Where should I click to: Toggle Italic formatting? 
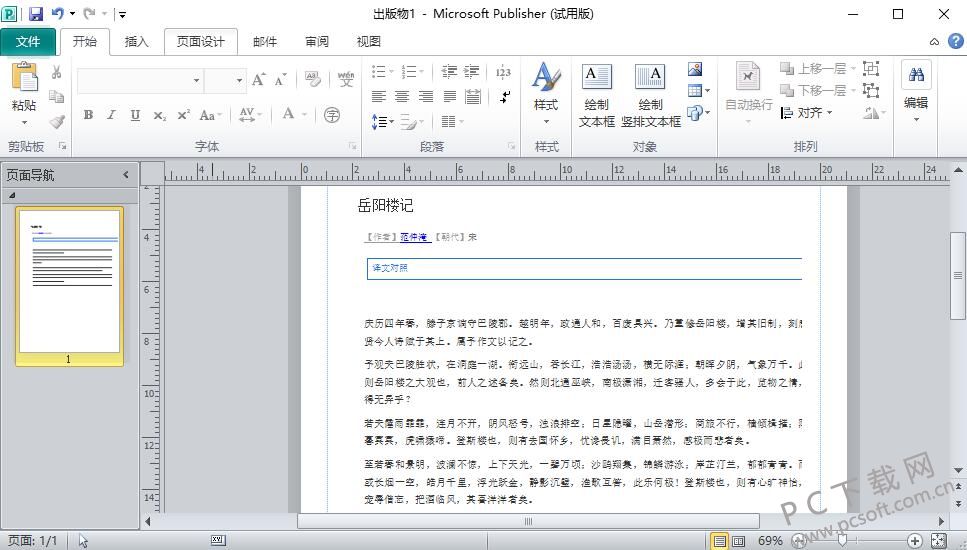[112, 115]
